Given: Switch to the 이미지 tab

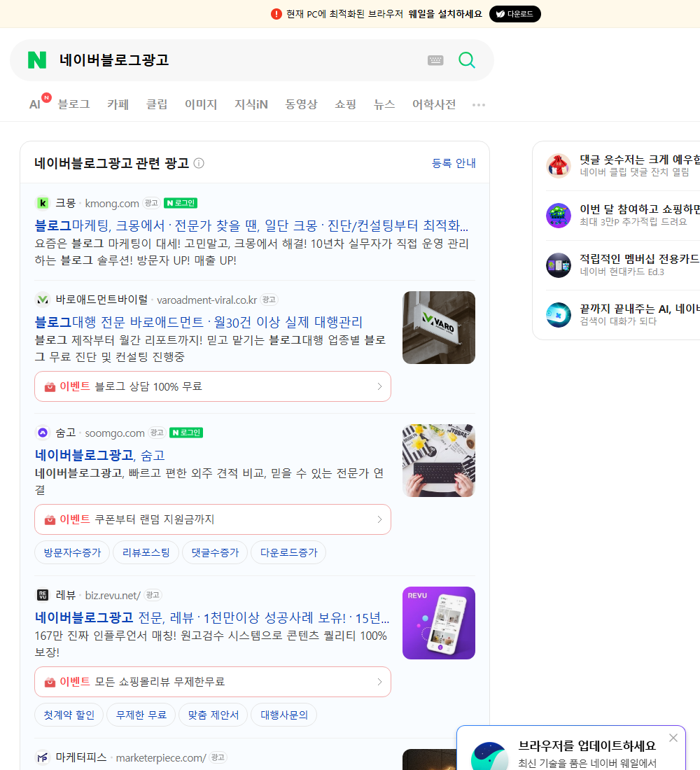Looking at the screenshot, I should point(201,104).
